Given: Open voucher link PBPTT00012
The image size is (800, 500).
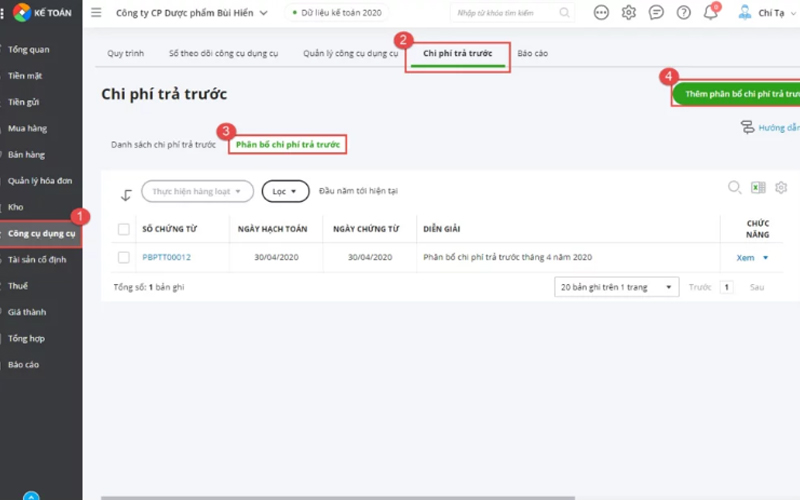Looking at the screenshot, I should 166,257.
